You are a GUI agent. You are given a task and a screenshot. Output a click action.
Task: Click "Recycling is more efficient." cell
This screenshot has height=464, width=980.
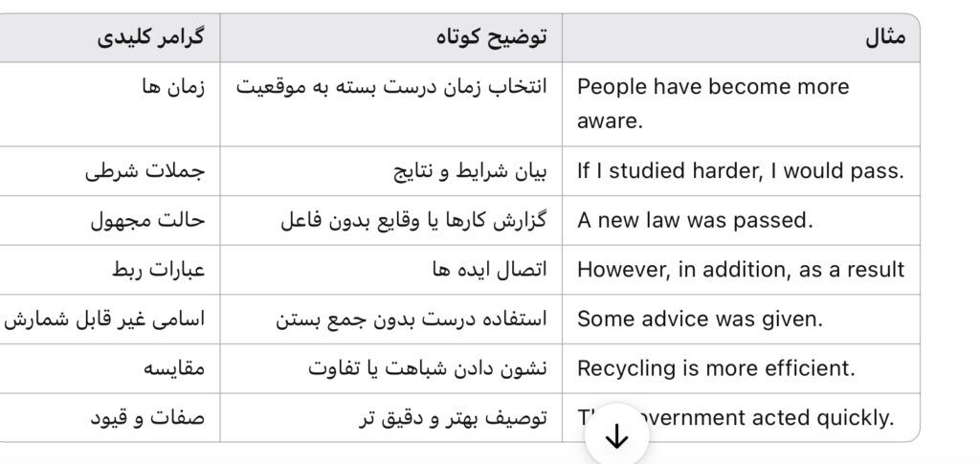[716, 368]
